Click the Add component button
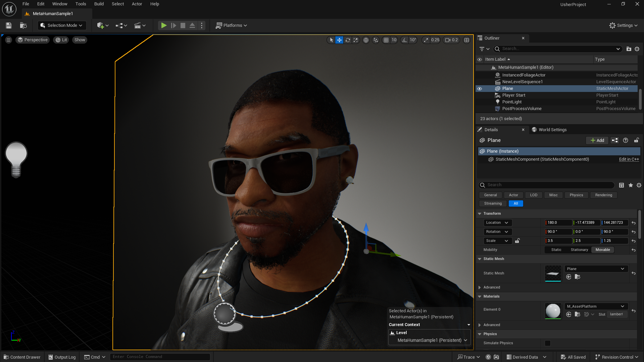 pyautogui.click(x=597, y=141)
